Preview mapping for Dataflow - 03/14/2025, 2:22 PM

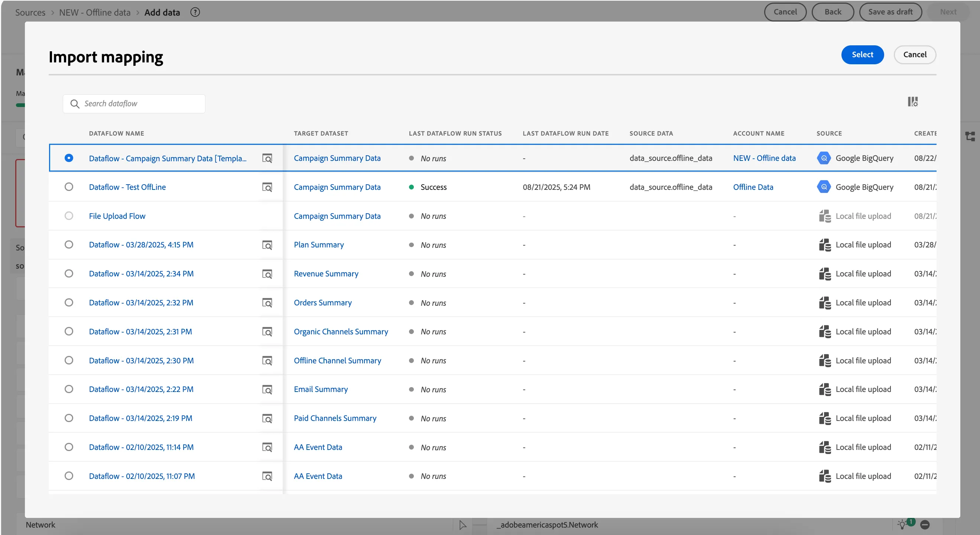point(267,390)
